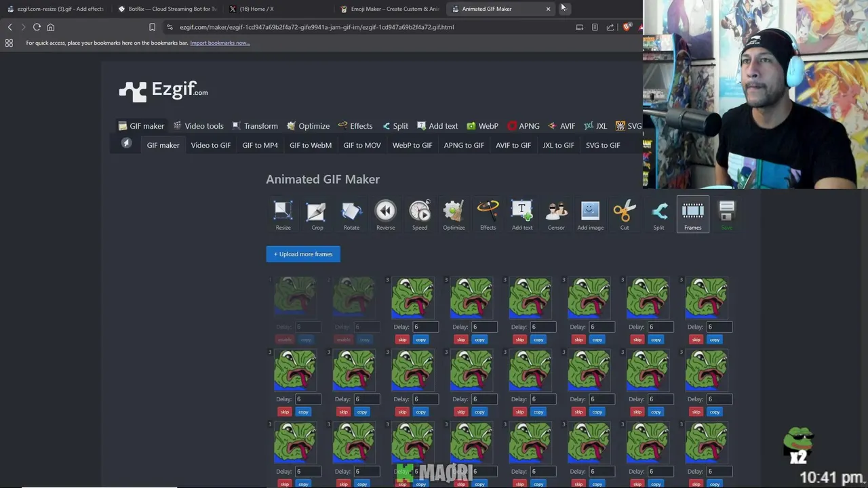Image resolution: width=868 pixels, height=488 pixels.
Task: Switch to the Emoji Maker tab
Action: click(x=390, y=9)
